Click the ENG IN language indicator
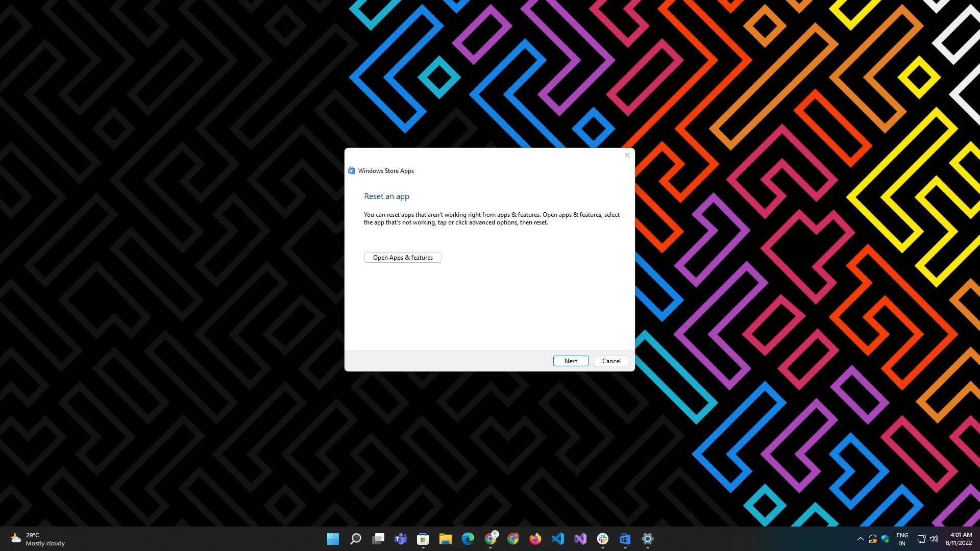Screen dimensions: 980x551 tap(902, 538)
